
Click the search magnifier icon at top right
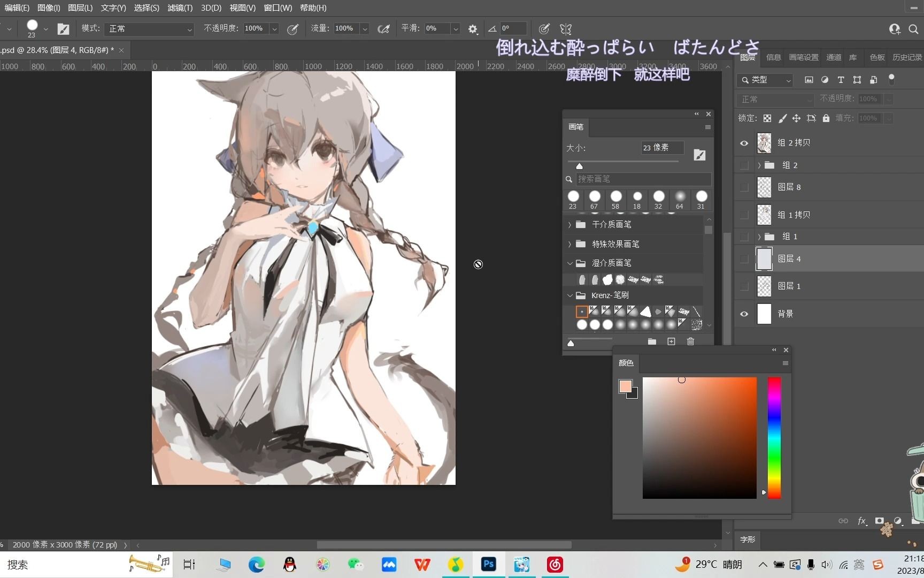[x=913, y=29]
